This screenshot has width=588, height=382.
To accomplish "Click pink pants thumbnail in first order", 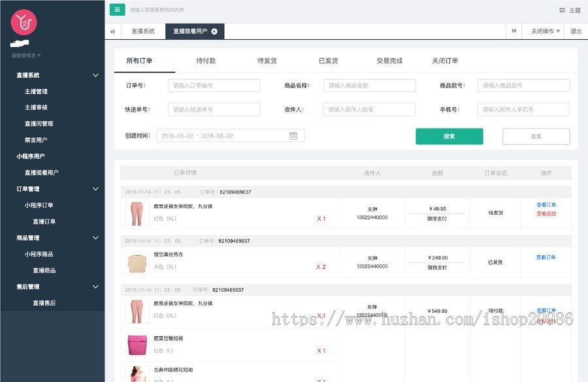I will (x=137, y=214).
